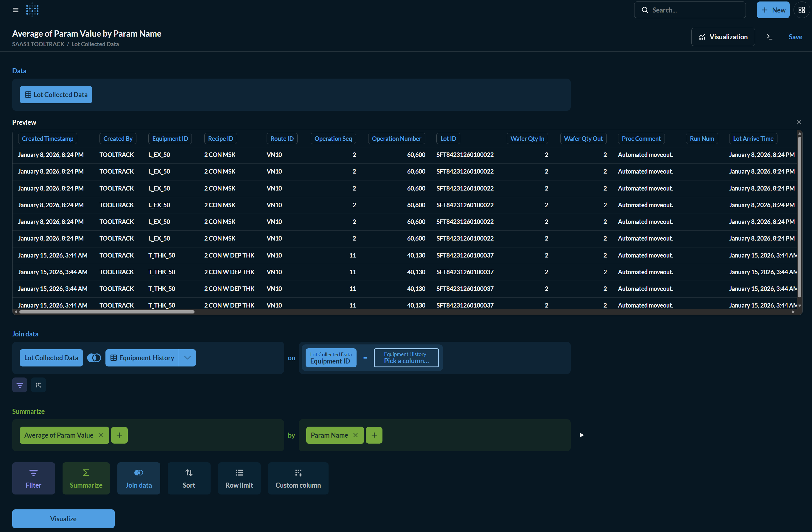Click the Lot Arrive Time column header

753,138
